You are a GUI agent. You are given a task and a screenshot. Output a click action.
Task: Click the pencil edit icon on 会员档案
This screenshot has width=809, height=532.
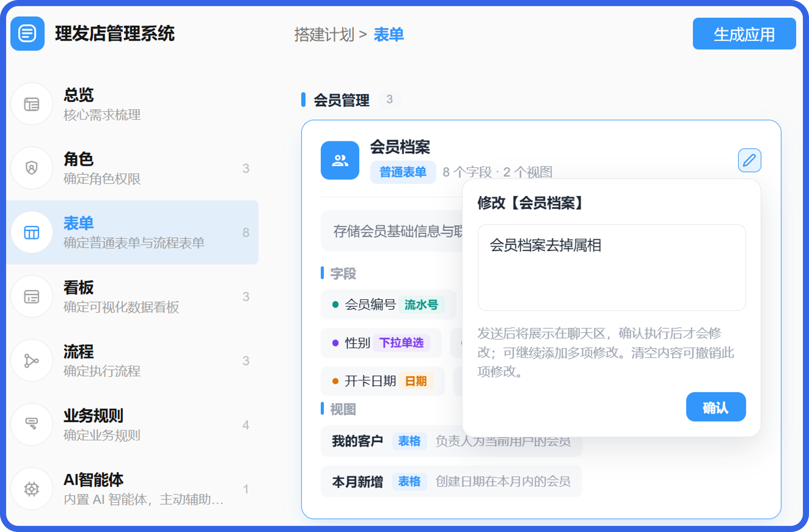click(749, 160)
